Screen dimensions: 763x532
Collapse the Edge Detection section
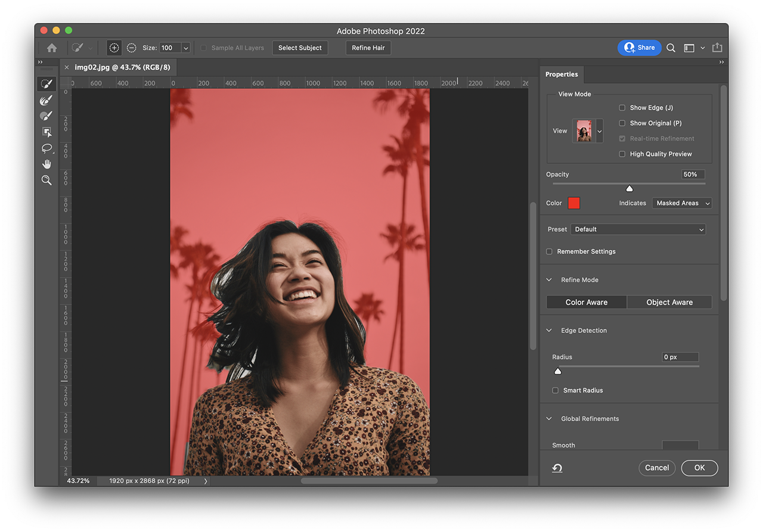pyautogui.click(x=549, y=331)
